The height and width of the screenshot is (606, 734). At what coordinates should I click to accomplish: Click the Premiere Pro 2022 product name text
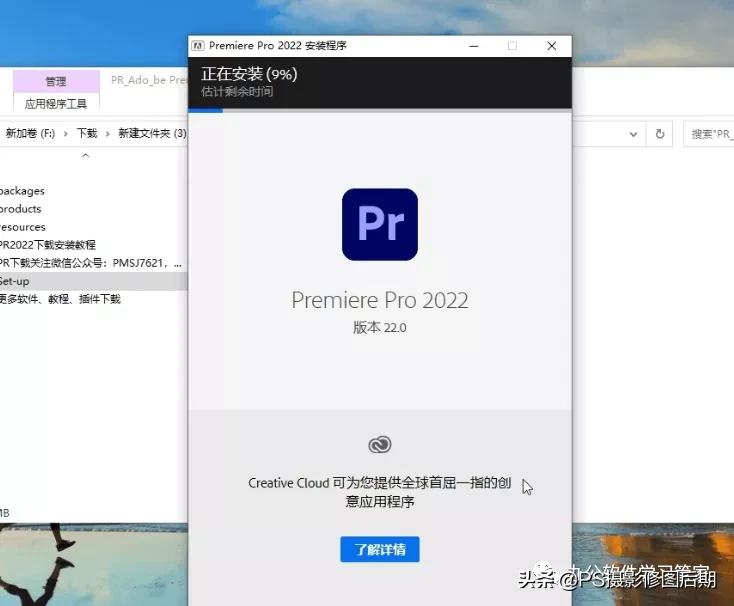pyautogui.click(x=380, y=300)
